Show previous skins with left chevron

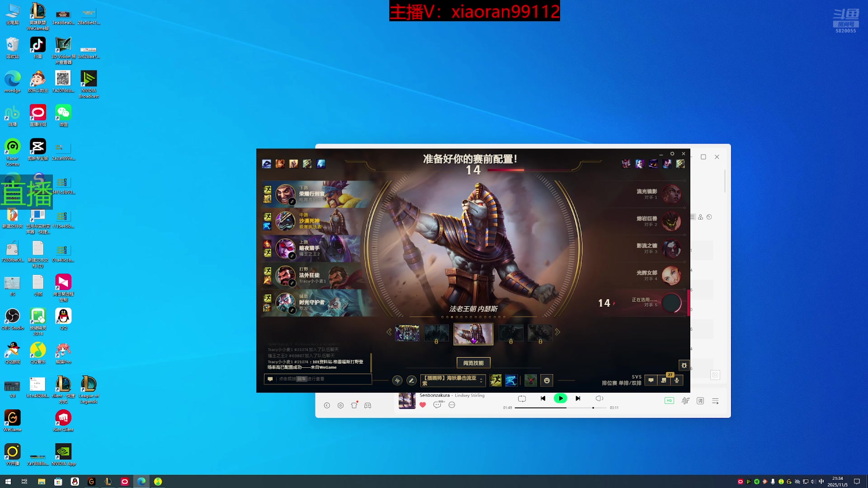click(389, 332)
